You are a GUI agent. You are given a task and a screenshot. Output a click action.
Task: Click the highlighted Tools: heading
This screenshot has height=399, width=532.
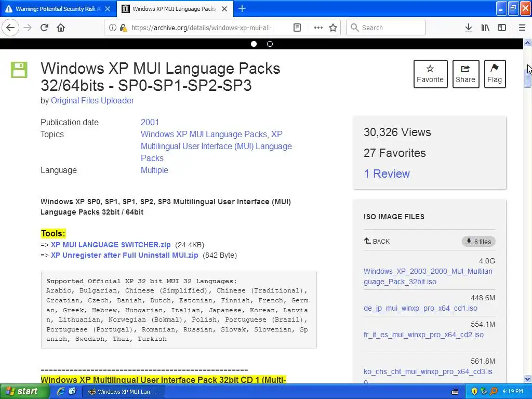pyautogui.click(x=53, y=233)
